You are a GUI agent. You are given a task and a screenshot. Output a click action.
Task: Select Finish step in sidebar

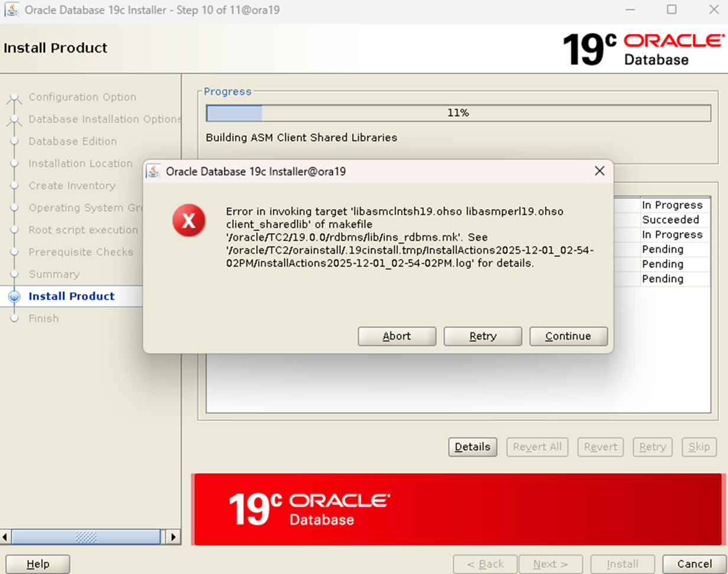[x=44, y=318]
